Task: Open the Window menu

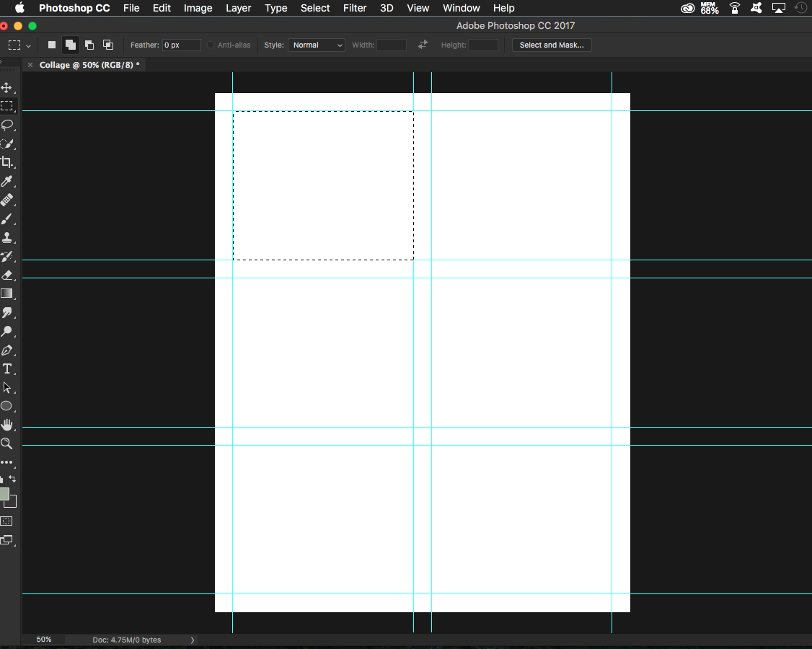Action: point(462,8)
